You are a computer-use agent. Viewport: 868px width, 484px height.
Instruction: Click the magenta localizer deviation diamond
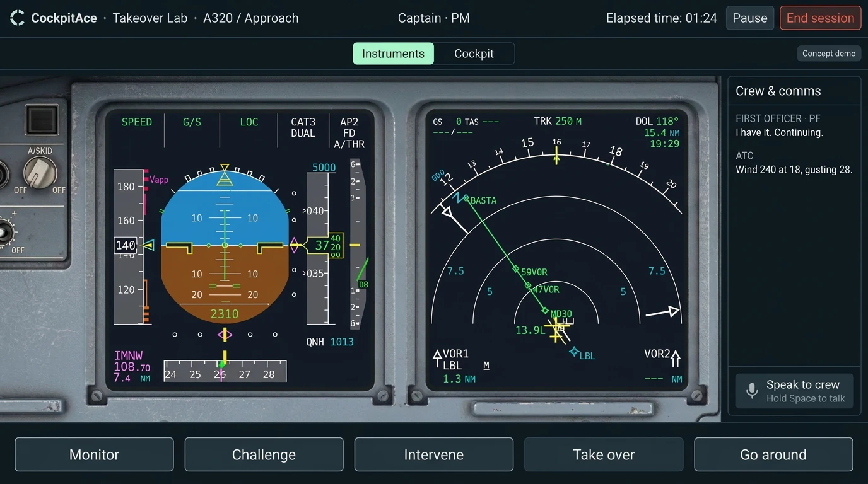click(225, 335)
